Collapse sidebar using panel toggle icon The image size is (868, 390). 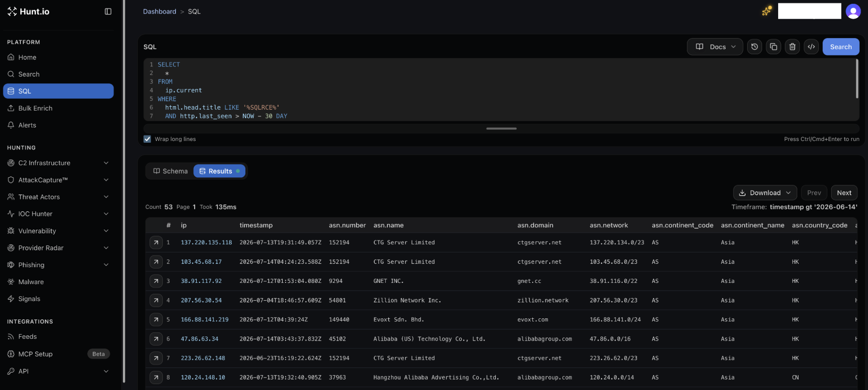(108, 11)
